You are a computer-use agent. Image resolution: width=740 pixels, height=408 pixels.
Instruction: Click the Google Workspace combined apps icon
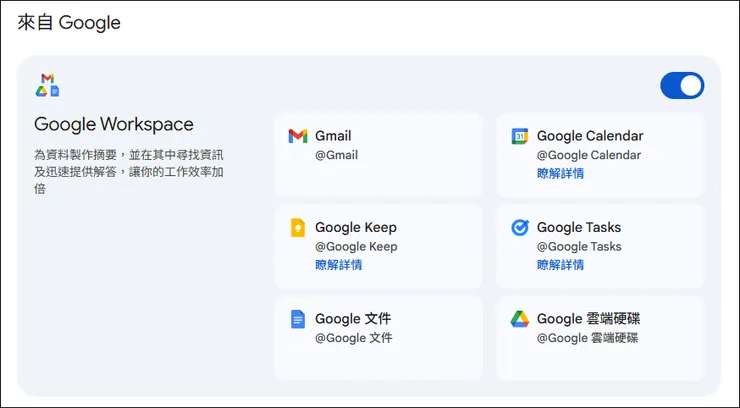(x=47, y=85)
